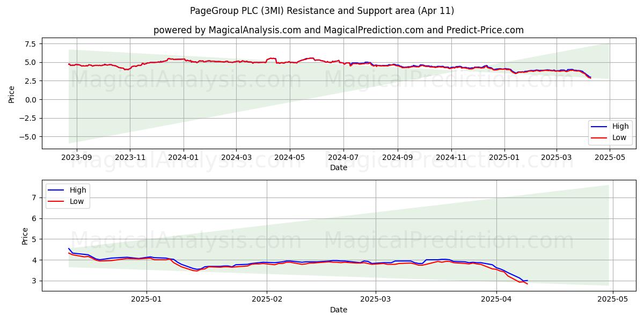This screenshot has height=322, width=644.
Task: Click the '2024-09' tick label on the top chart
Action: (x=398, y=157)
